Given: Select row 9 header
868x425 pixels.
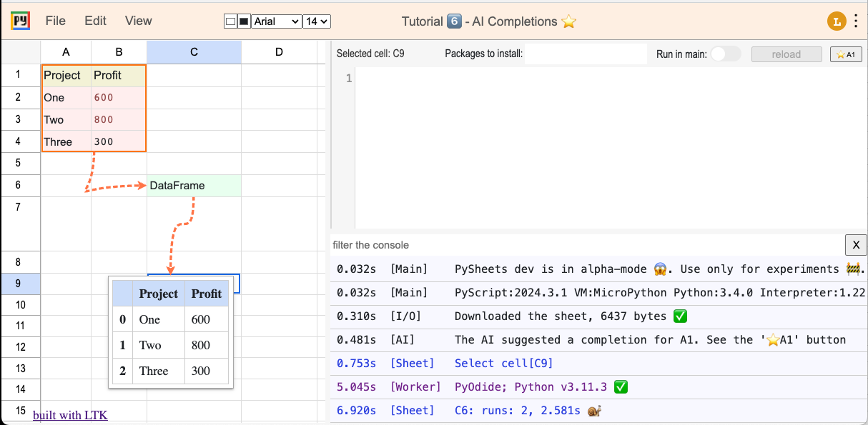Looking at the screenshot, I should (21, 284).
